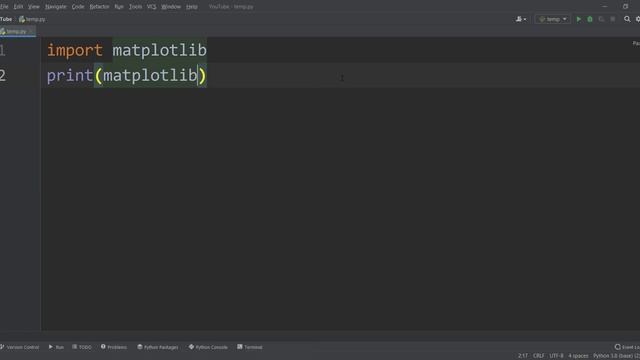Open the TODO tool window

click(x=82, y=347)
